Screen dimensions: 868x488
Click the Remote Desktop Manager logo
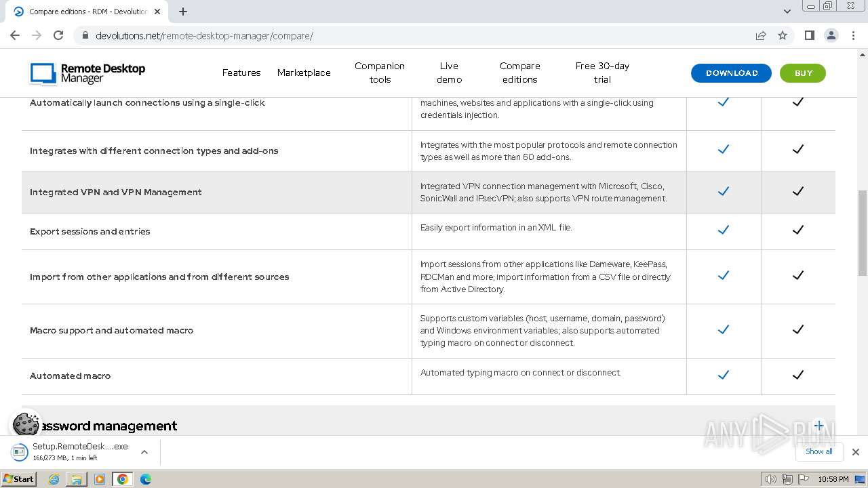click(87, 73)
